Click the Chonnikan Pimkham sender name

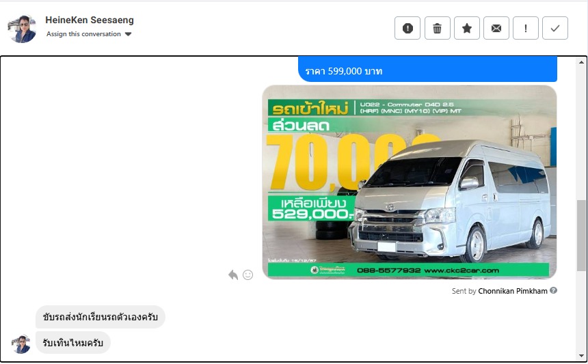[x=513, y=291]
